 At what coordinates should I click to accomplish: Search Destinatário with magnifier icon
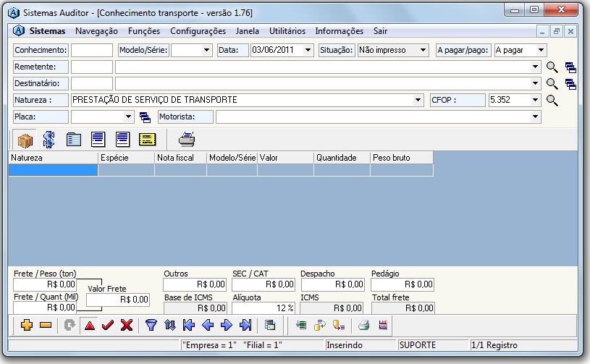(552, 84)
